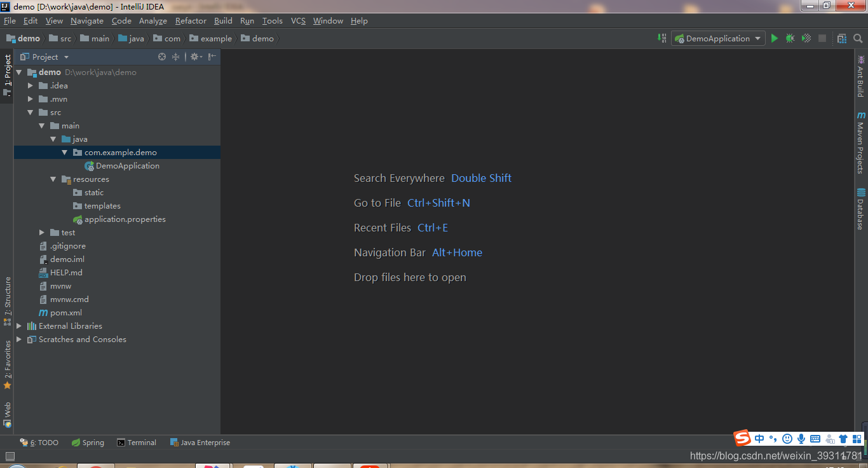Image resolution: width=868 pixels, height=468 pixels.
Task: Click the gray Stop square icon
Action: pyautogui.click(x=822, y=38)
